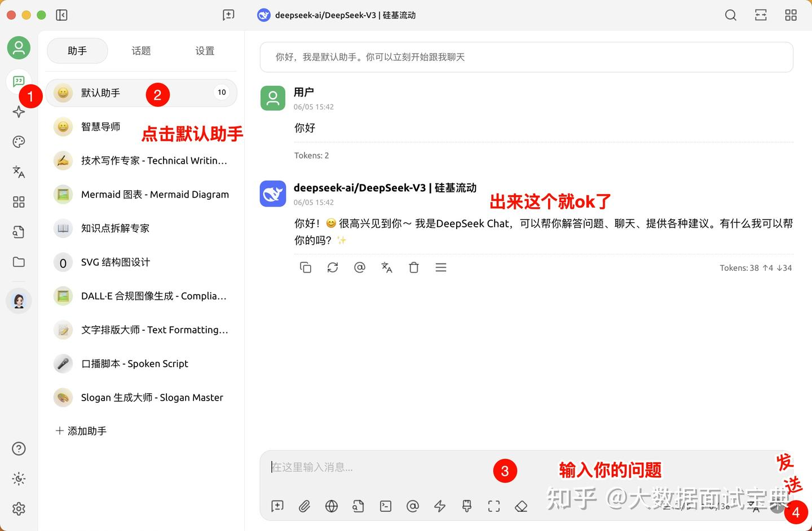Click the @ model mention icon in the input toolbar
Image resolution: width=812 pixels, height=531 pixels.
[413, 506]
